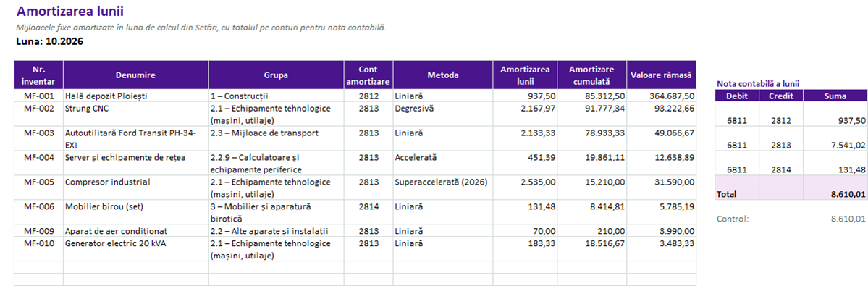Click the 'Denumire' column header
This screenshot has height=286, width=868.
(x=135, y=75)
